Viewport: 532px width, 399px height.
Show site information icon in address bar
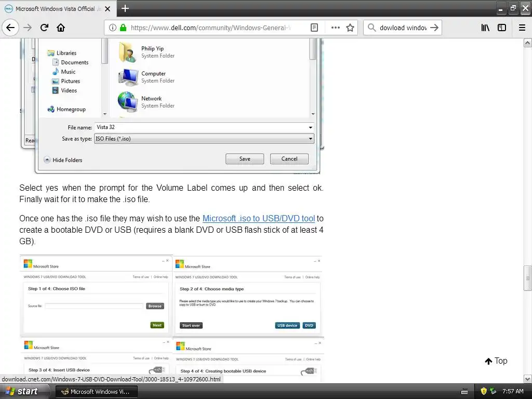tap(113, 28)
